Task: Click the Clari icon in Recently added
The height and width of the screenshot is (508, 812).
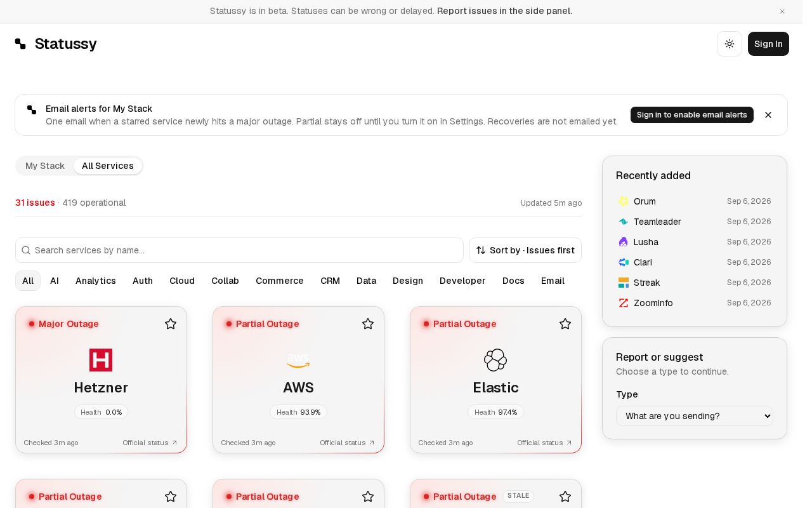Action: pyautogui.click(x=624, y=262)
